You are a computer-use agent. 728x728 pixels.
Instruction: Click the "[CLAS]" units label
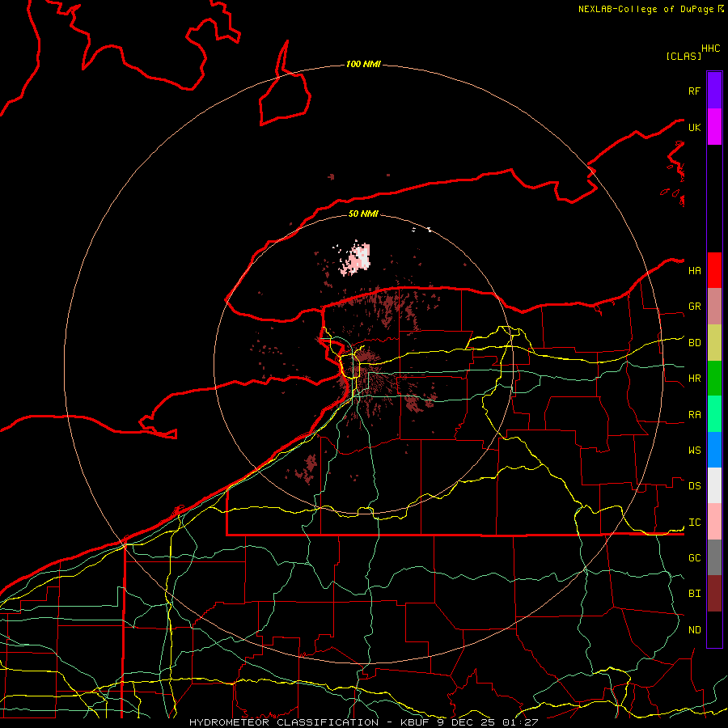684,56
